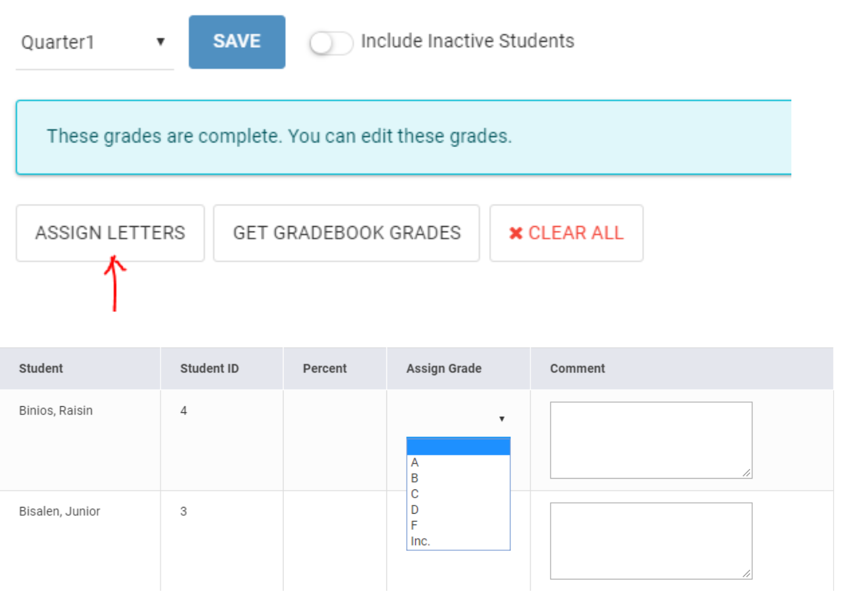
Task: Select the highlighted blank grade option
Action: click(x=458, y=446)
